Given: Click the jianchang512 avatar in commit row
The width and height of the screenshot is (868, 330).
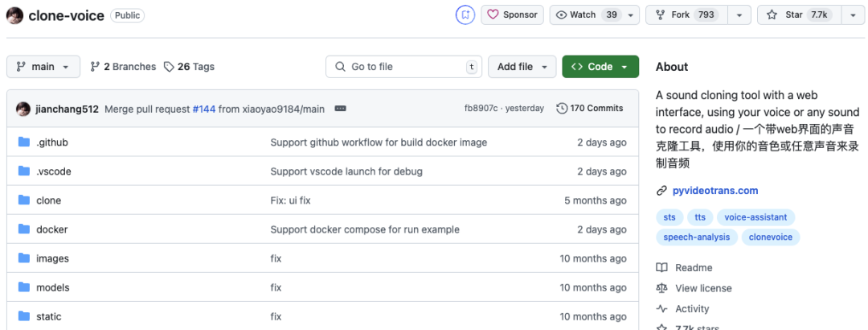Looking at the screenshot, I should pos(23,109).
